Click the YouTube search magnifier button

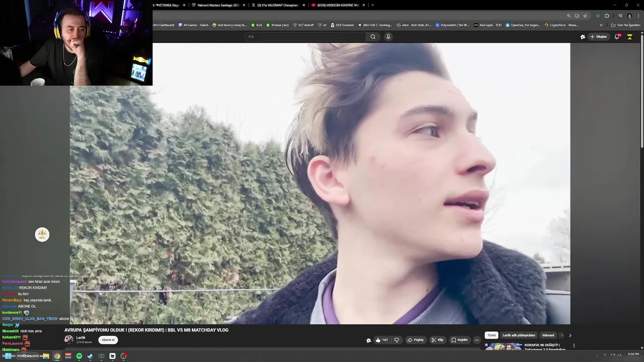click(x=373, y=36)
